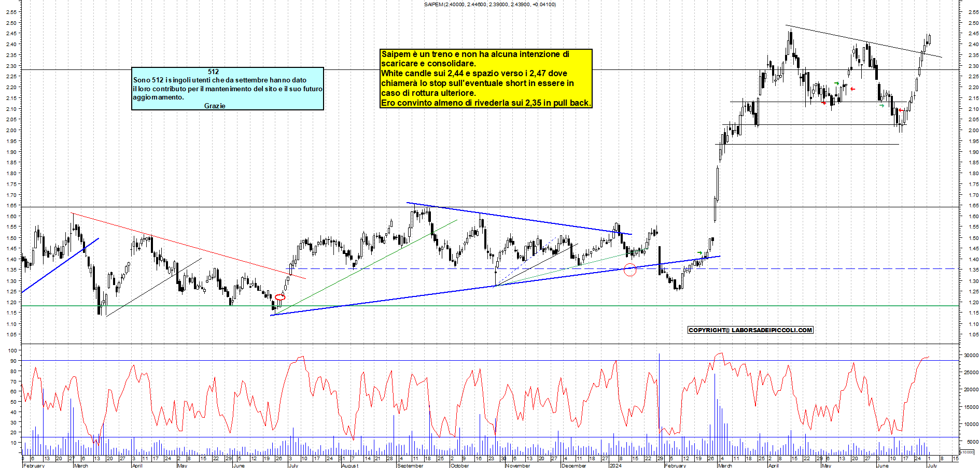Click the 'October' month label on time axis
Viewport: 980px width, 468px height.
point(460,465)
